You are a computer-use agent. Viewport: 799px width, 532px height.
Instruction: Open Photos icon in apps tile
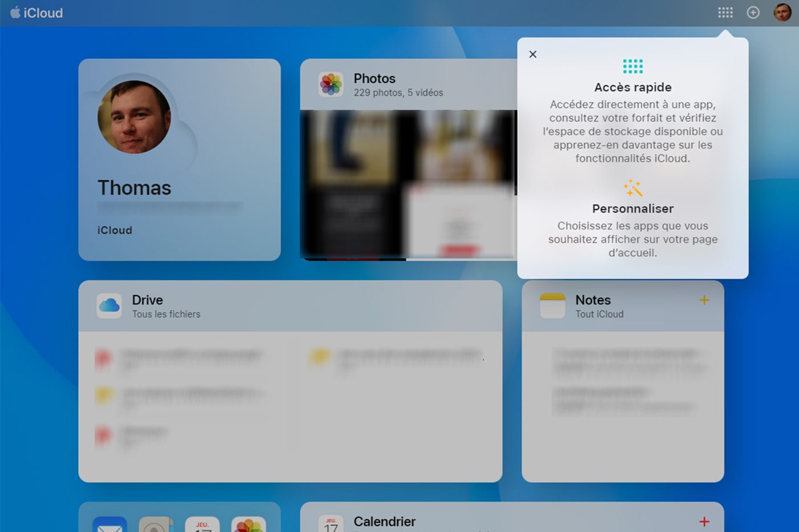pos(249,524)
